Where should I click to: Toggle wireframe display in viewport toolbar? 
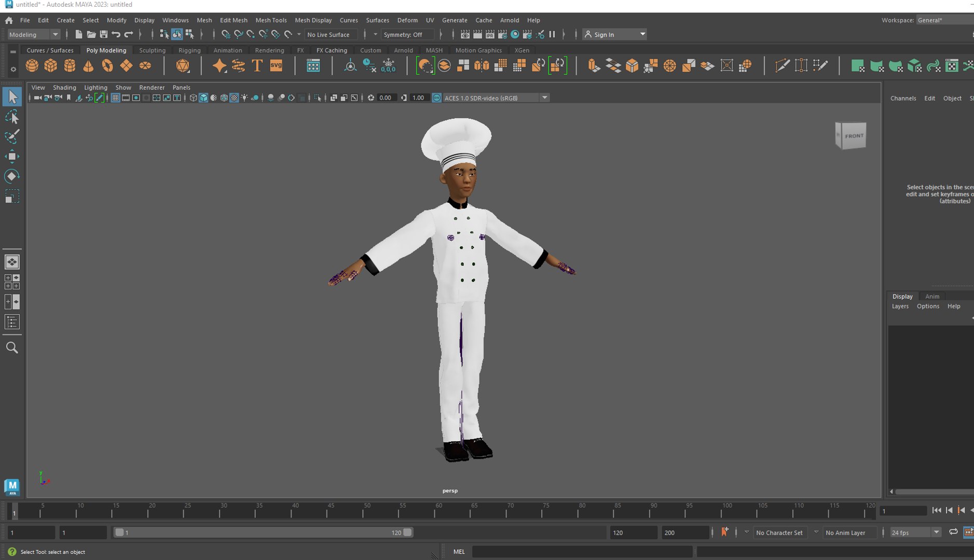pos(193,98)
